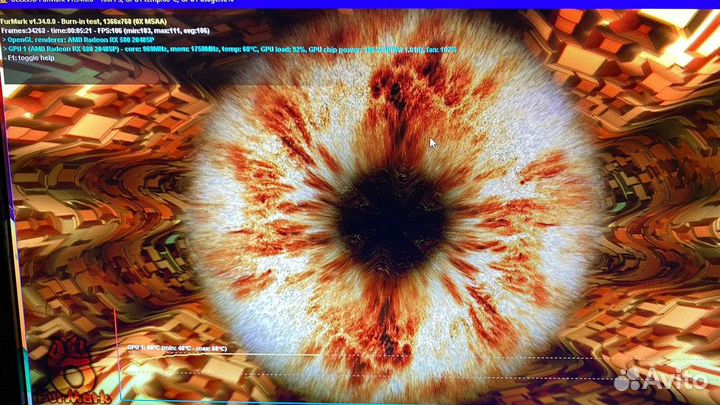
Task: Click the window title bar text
Action: click(124, 2)
